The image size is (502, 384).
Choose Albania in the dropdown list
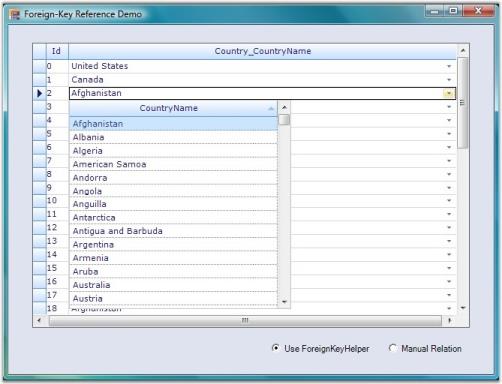[173, 137]
